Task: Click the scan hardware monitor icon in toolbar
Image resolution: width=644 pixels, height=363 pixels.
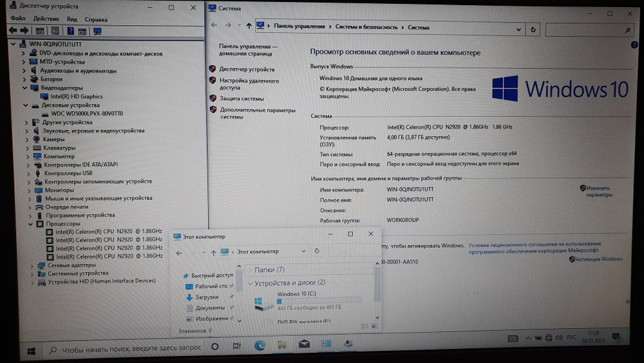Action: coord(97,31)
